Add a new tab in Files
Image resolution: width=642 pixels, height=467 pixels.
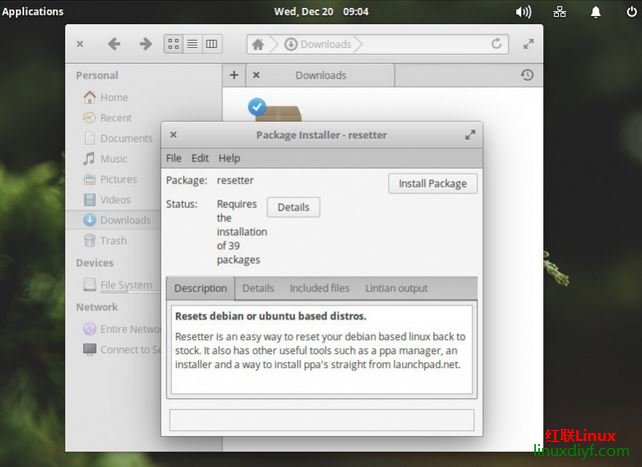[x=234, y=75]
